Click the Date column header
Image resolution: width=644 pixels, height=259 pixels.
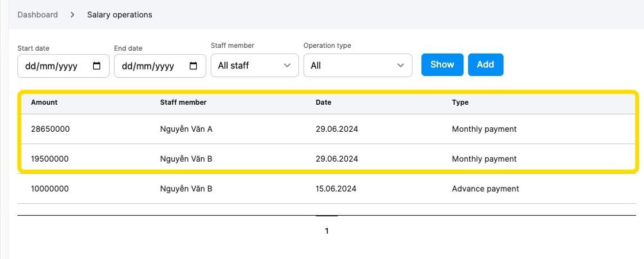323,102
